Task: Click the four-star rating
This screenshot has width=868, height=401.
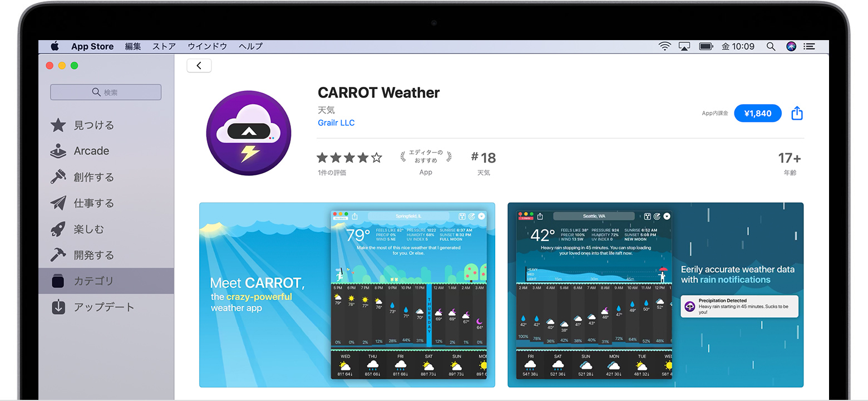Action: 349,158
